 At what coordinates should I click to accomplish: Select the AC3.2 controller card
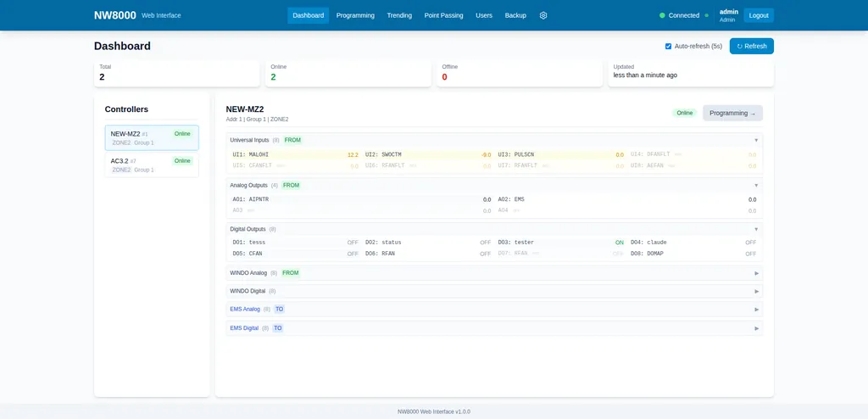click(152, 165)
